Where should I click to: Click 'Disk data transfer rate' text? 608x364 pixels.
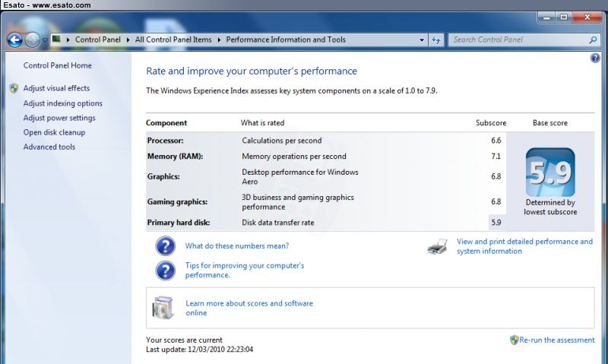[278, 223]
